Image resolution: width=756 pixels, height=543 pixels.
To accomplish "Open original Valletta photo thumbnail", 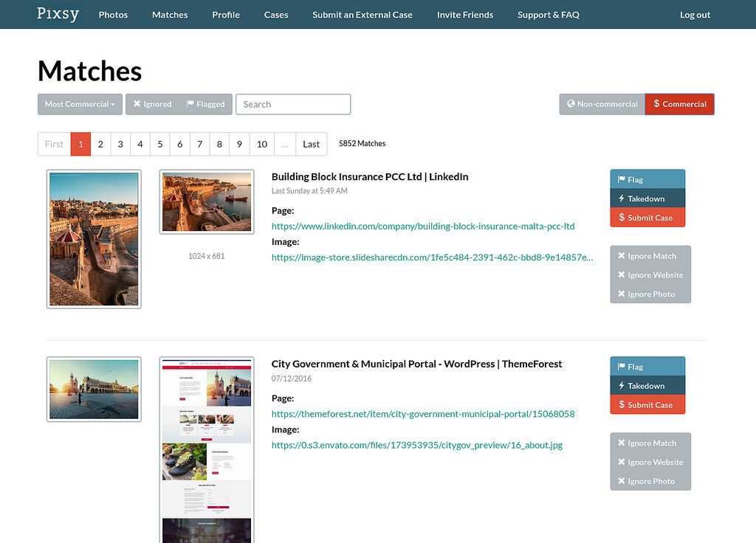I will pos(94,239).
